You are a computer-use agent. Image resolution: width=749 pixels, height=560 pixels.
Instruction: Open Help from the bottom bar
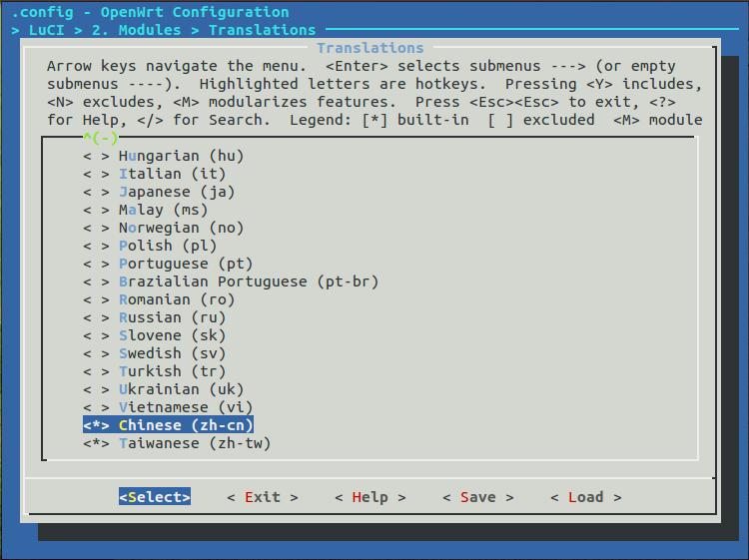(371, 497)
